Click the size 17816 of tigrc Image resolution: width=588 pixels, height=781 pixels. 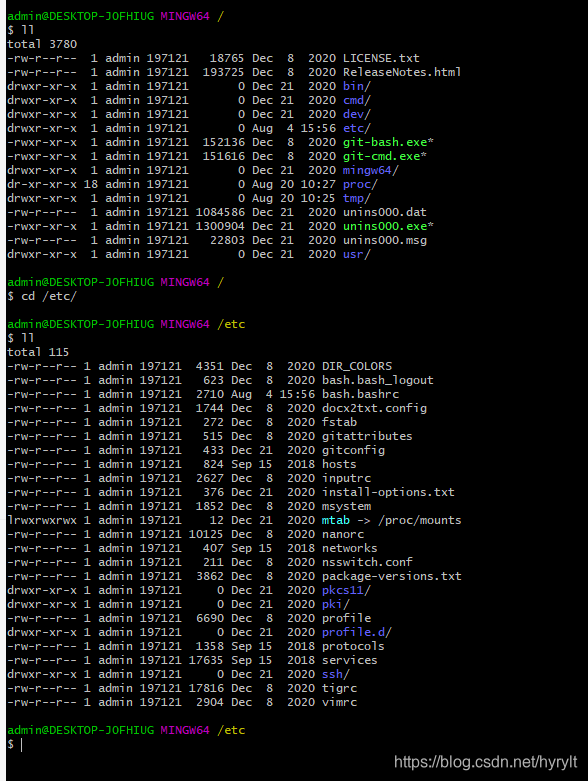206,688
